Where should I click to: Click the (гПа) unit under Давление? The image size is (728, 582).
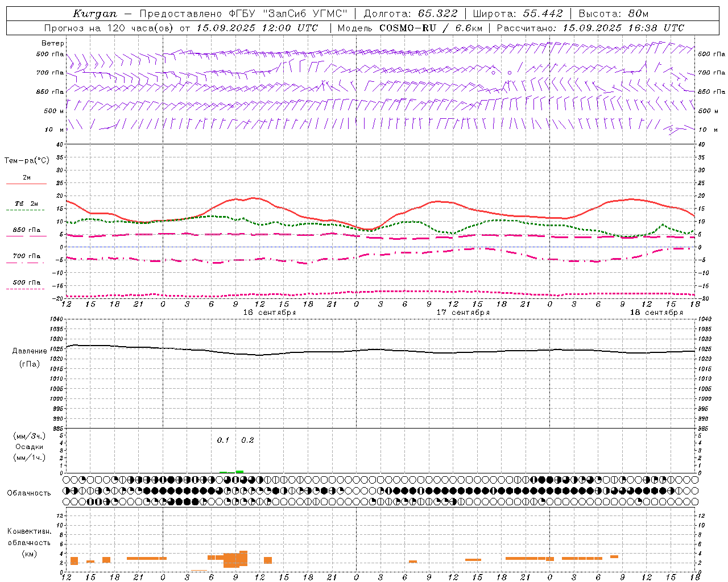(29, 364)
